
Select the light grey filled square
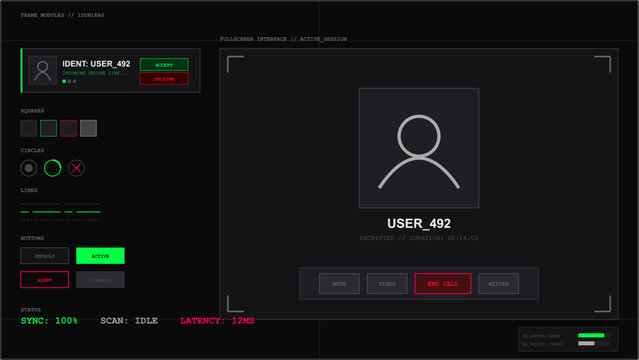(88, 128)
